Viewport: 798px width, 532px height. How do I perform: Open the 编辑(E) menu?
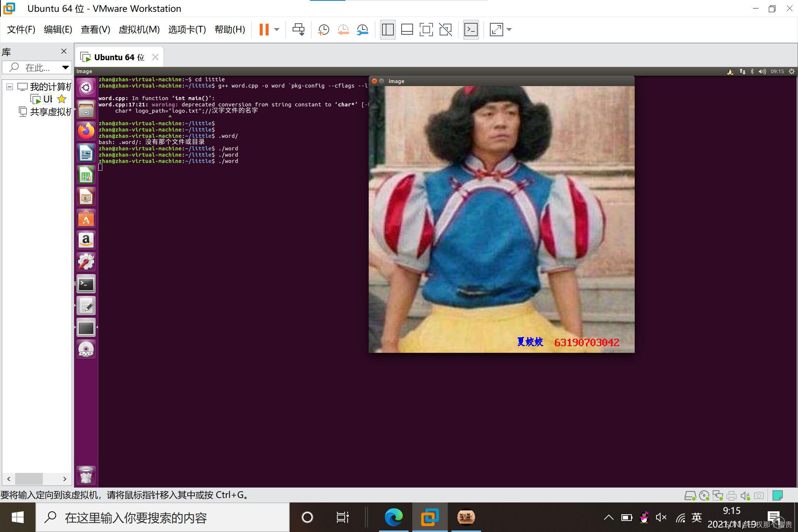58,30
